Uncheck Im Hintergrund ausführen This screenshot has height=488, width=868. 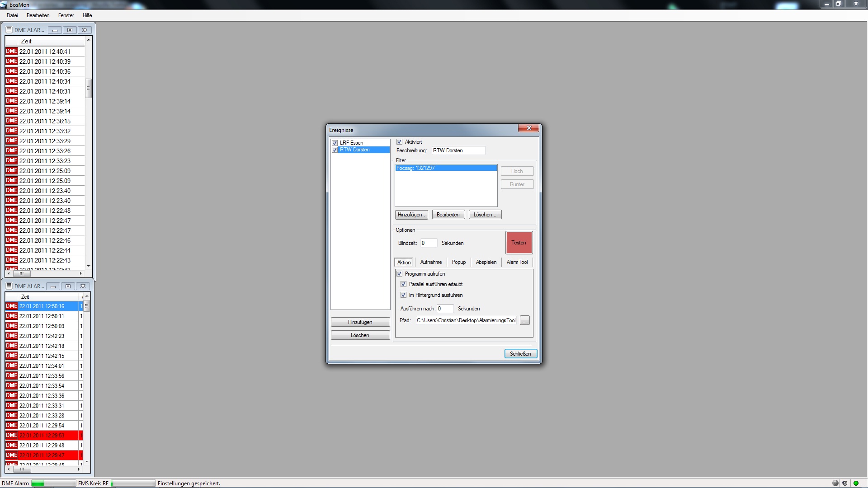coord(404,295)
